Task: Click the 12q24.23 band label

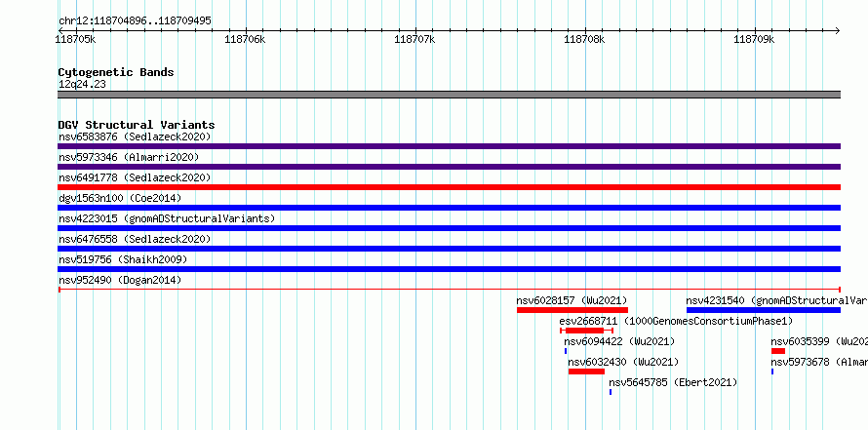Action: [82, 85]
